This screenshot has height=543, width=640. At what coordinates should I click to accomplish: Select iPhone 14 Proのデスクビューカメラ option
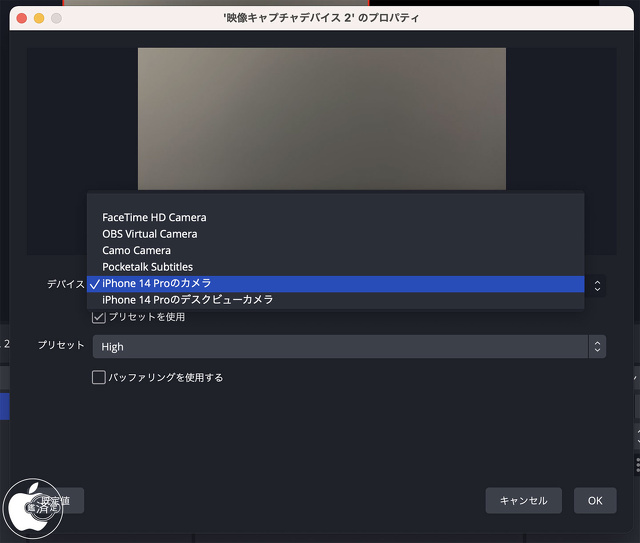pos(336,300)
